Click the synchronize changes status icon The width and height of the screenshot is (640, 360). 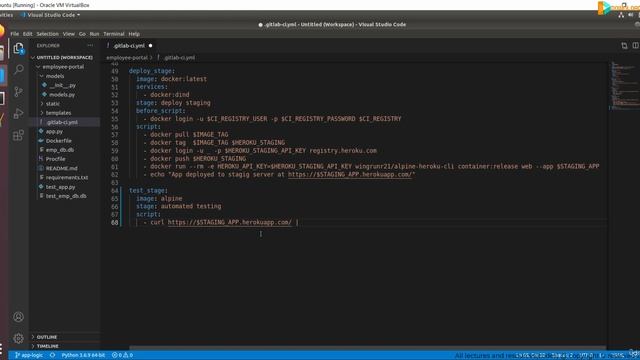(52, 356)
